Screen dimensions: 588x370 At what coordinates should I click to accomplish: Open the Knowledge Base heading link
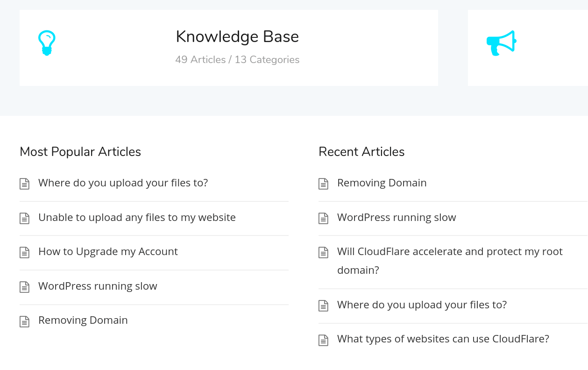tap(237, 37)
